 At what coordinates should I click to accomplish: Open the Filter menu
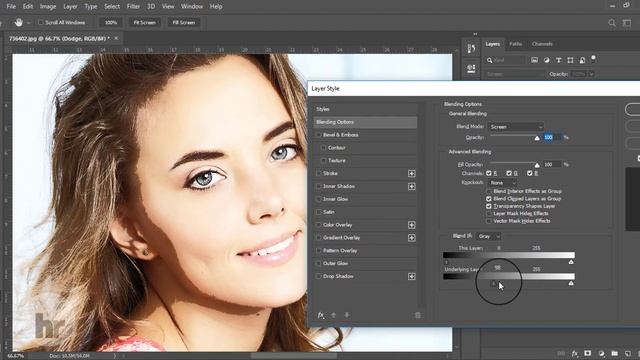pos(133,7)
